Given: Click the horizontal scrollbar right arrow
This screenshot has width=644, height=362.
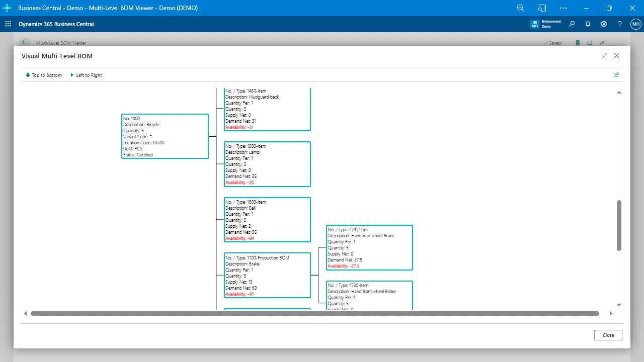Looking at the screenshot, I should click(611, 314).
